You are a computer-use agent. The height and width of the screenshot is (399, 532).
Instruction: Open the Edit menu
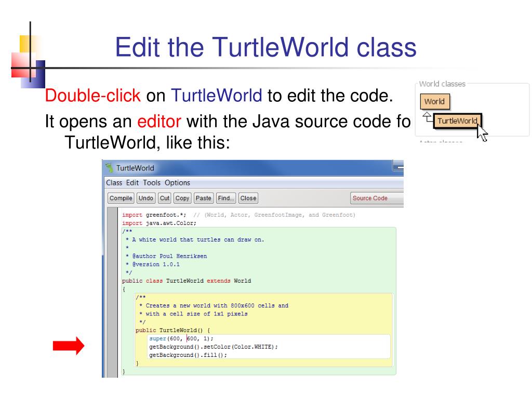[x=132, y=183]
